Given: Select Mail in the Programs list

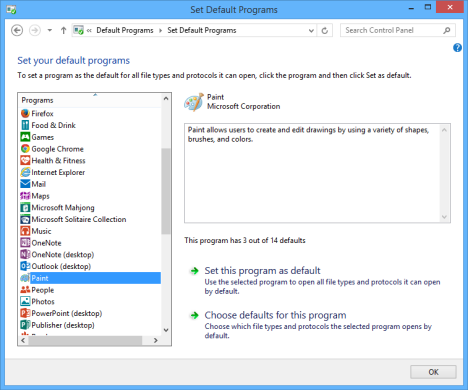Looking at the screenshot, I should [38, 184].
